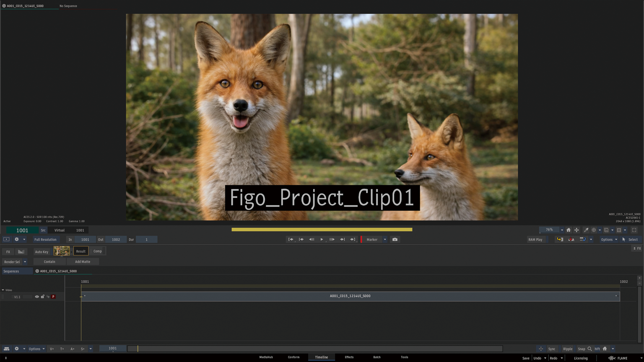The width and height of the screenshot is (644, 362).
Task: Click the timeline scrub bar at the bottom
Action: pyautogui.click(x=314, y=349)
